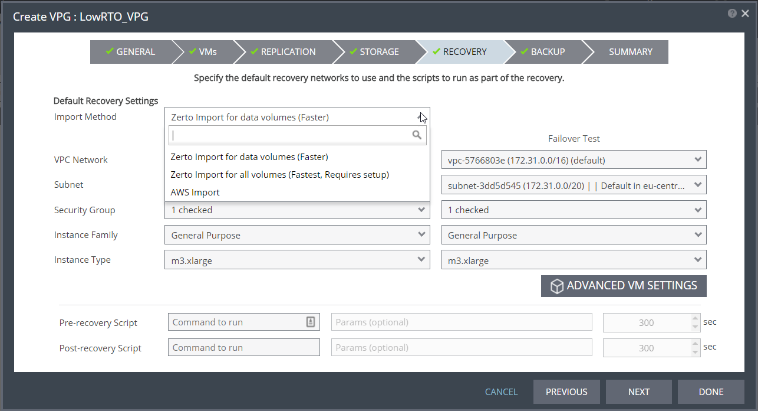
Task: Click the PREVIOUS button
Action: [567, 392]
